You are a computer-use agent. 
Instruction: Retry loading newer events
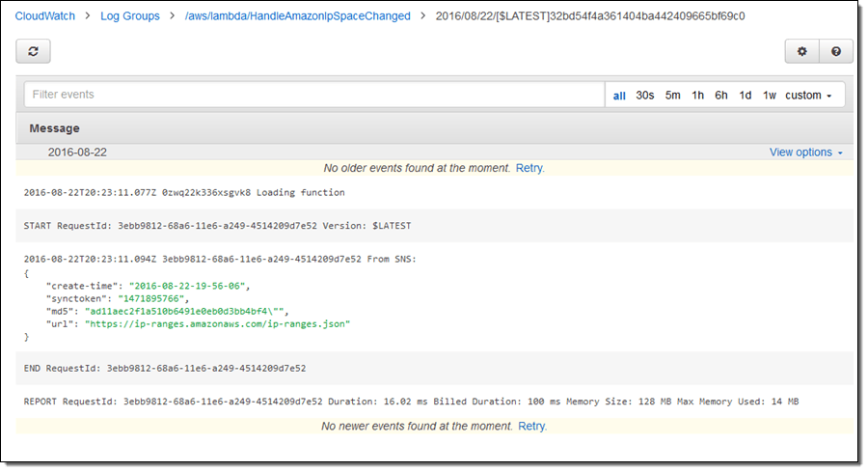tap(532, 426)
